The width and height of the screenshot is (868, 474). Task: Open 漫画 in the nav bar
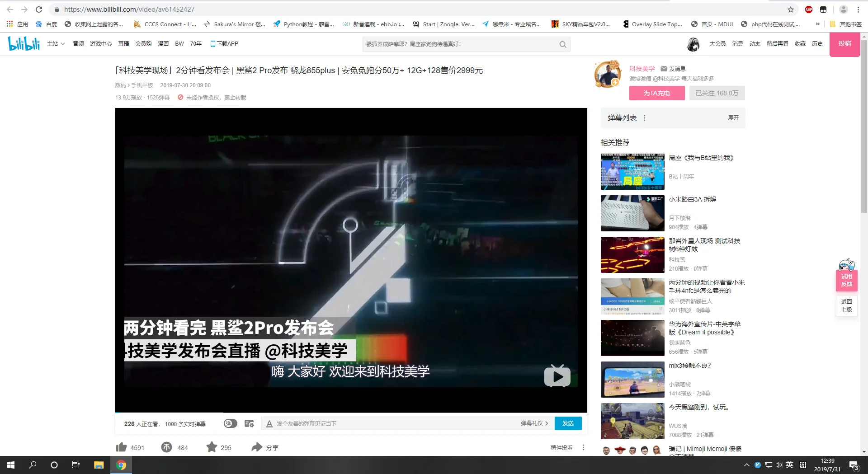pyautogui.click(x=163, y=44)
